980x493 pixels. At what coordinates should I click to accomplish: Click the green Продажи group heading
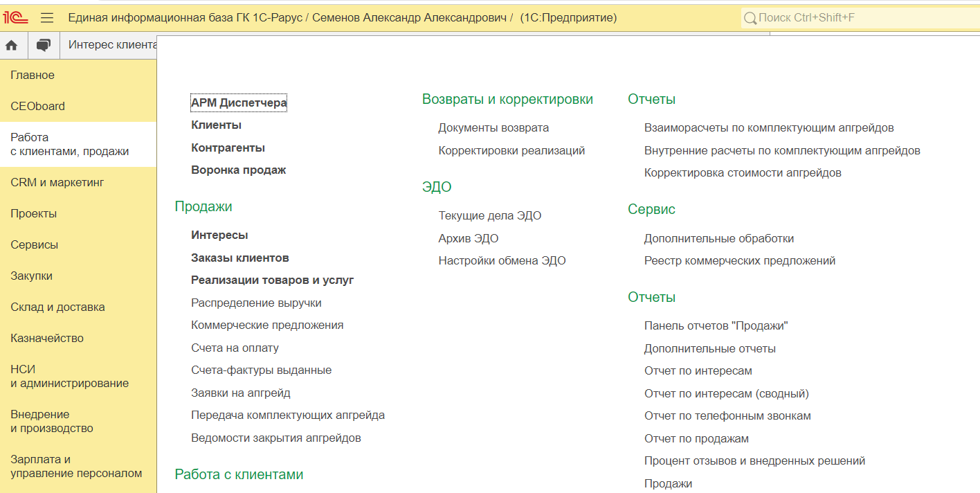click(203, 206)
